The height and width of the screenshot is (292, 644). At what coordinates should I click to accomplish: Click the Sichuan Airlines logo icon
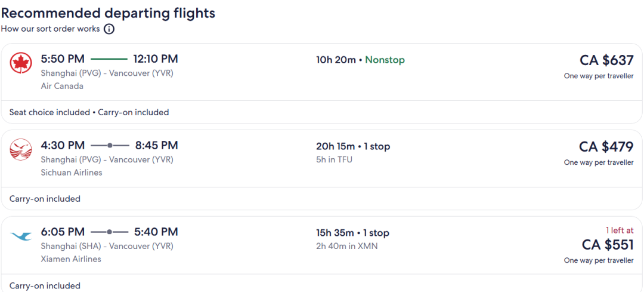[x=21, y=149]
